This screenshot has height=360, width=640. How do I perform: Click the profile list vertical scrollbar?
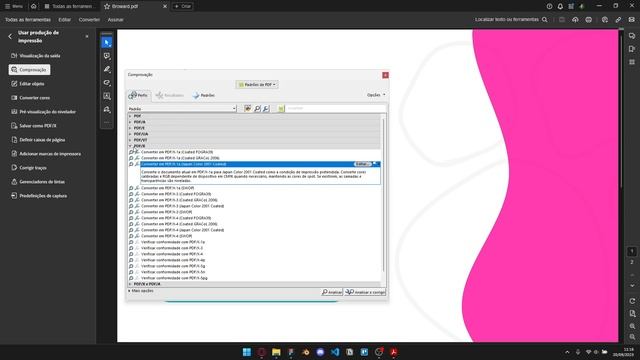(383, 195)
